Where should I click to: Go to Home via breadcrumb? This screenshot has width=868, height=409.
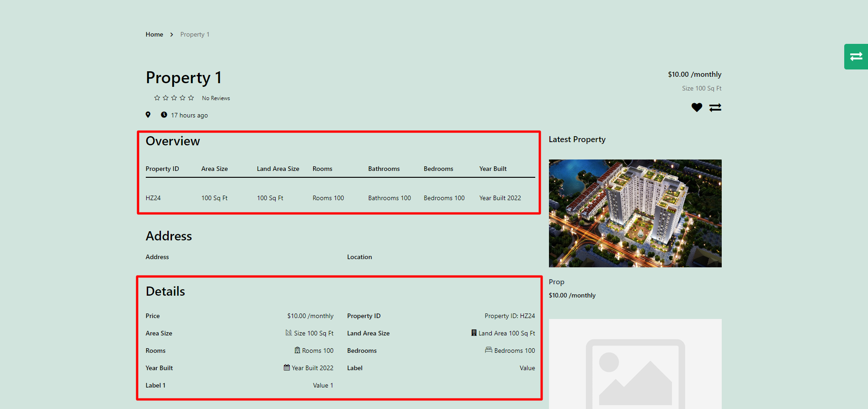click(x=154, y=34)
